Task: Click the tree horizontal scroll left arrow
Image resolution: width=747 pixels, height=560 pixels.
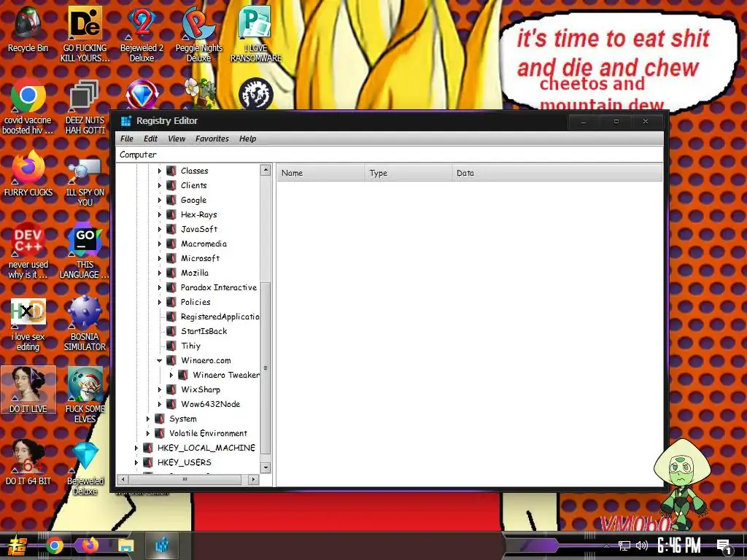Action: pos(123,480)
